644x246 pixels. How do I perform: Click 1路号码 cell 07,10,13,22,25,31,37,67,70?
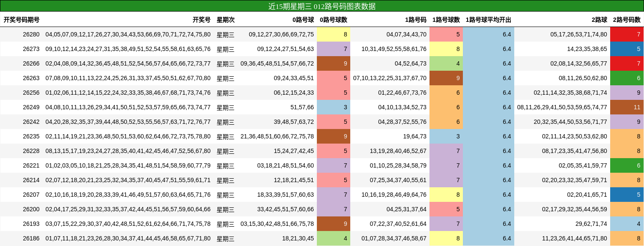click(x=390, y=78)
